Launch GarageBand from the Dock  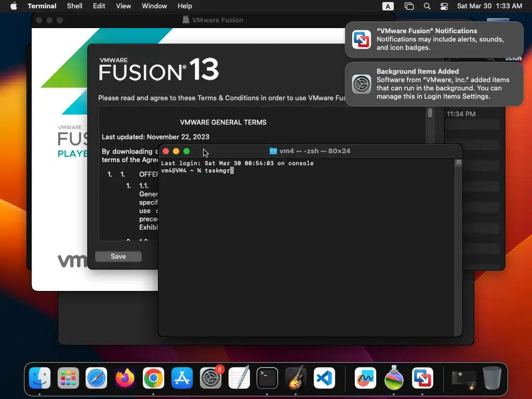pyautogui.click(x=296, y=378)
